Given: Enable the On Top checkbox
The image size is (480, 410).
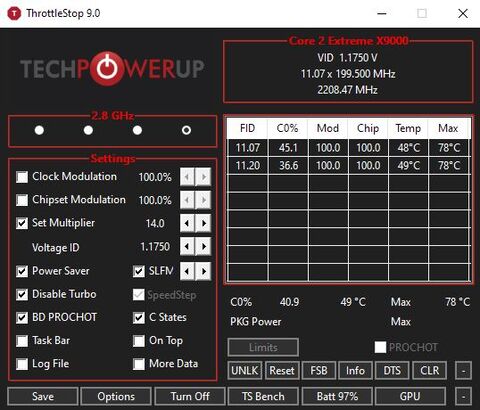Looking at the screenshot, I should tap(139, 341).
